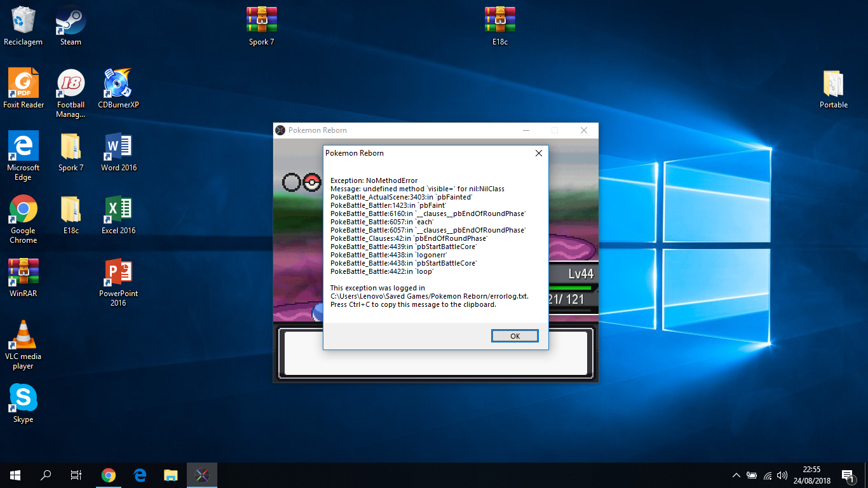The image size is (868, 488).
Task: Open the Windows Start menu
Action: (x=15, y=475)
